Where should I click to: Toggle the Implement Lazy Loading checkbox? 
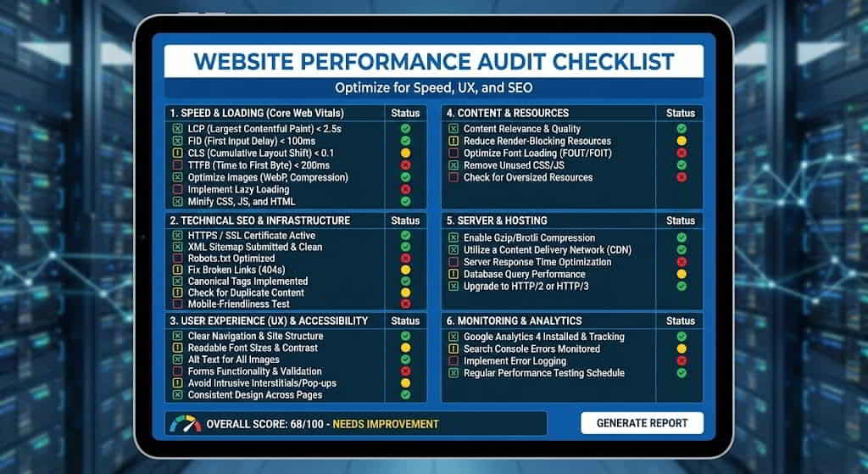coord(177,190)
